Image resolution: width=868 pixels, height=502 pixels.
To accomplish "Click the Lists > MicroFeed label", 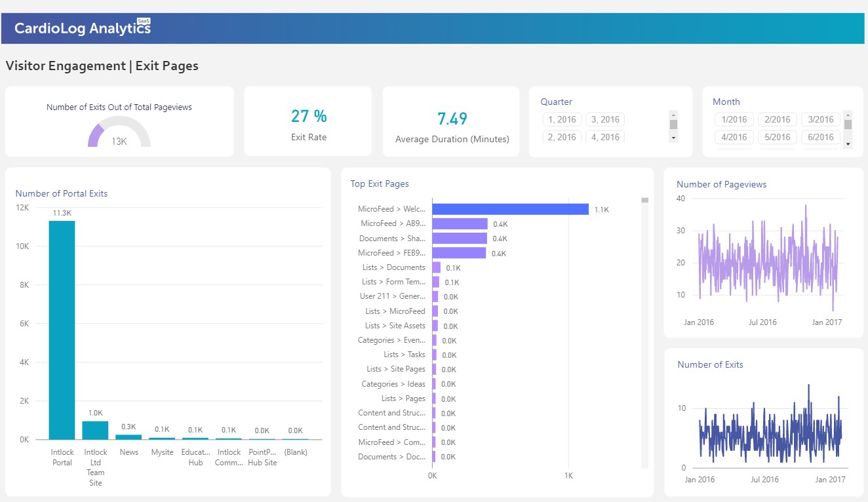I will pos(395,311).
